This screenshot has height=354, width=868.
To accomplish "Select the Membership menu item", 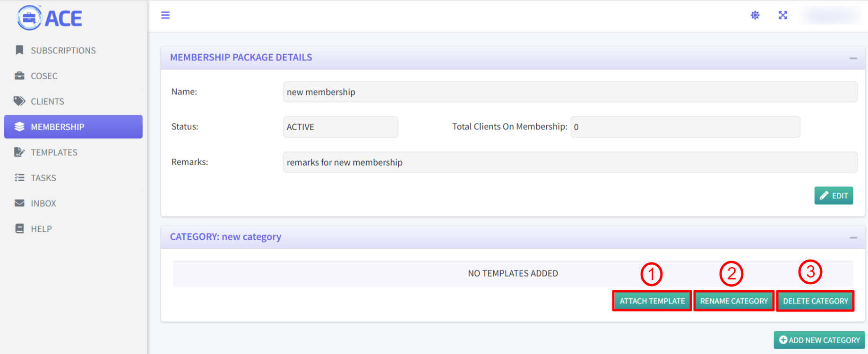I will coord(73,127).
